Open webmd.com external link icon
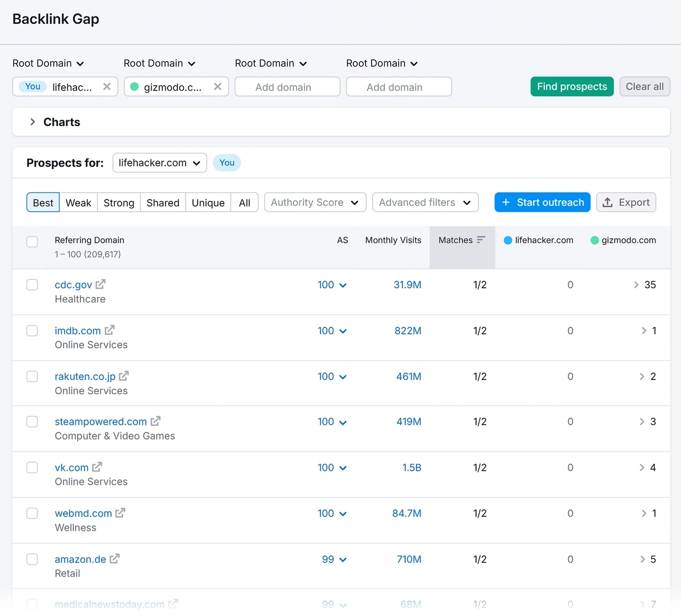 pyautogui.click(x=120, y=513)
